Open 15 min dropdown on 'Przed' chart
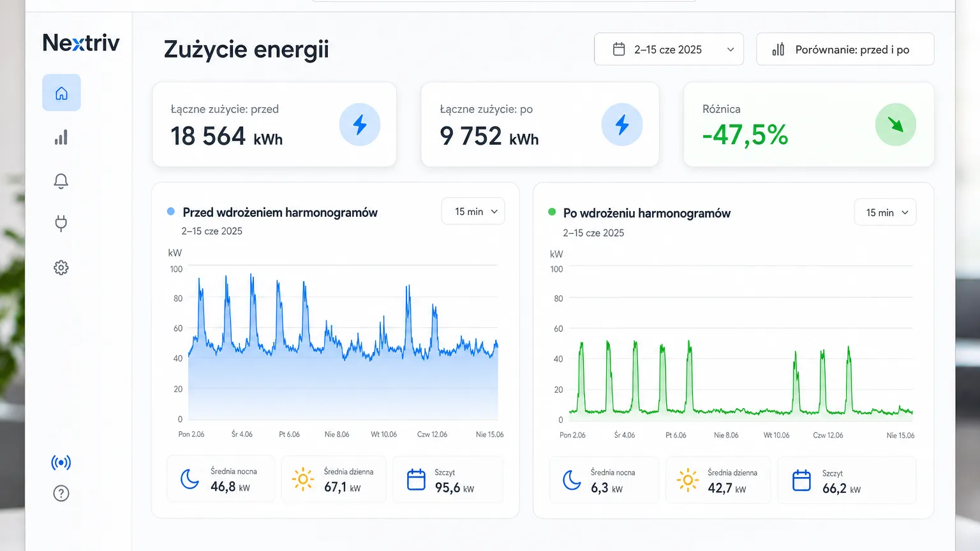The height and width of the screenshot is (551, 980). [x=473, y=211]
